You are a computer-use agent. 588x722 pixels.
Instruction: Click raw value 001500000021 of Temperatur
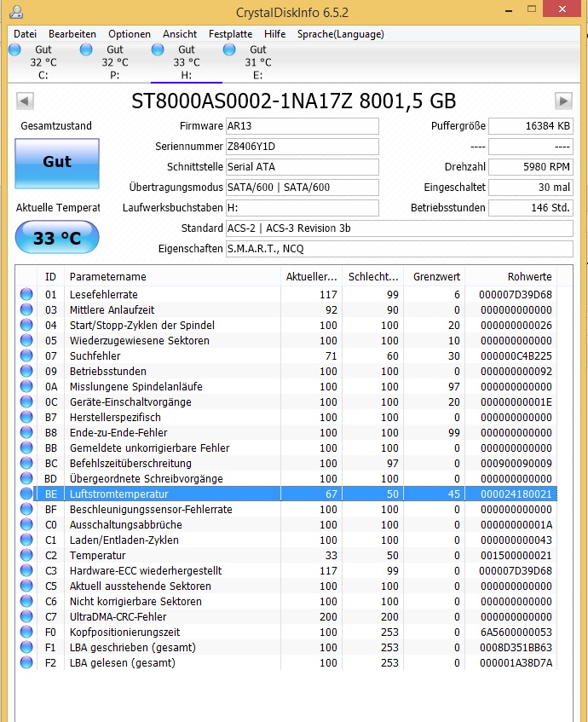tap(516, 555)
